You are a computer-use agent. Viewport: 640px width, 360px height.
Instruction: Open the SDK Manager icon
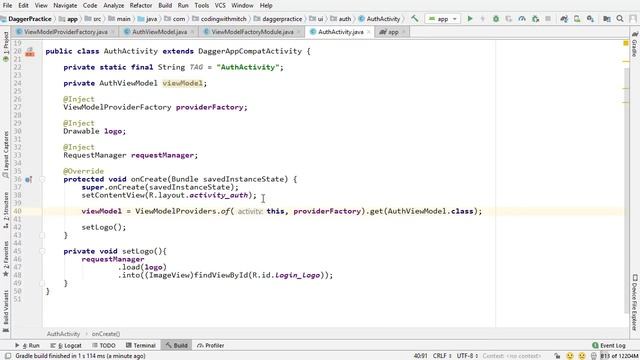point(590,19)
